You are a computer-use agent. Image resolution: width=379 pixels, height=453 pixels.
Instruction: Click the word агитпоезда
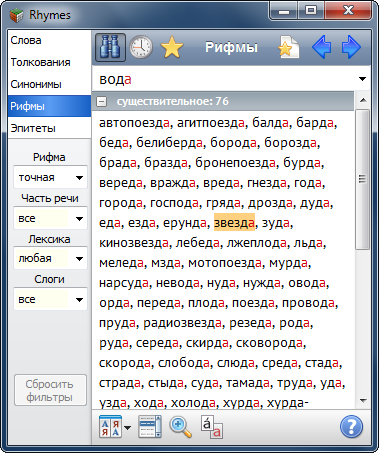(211, 123)
